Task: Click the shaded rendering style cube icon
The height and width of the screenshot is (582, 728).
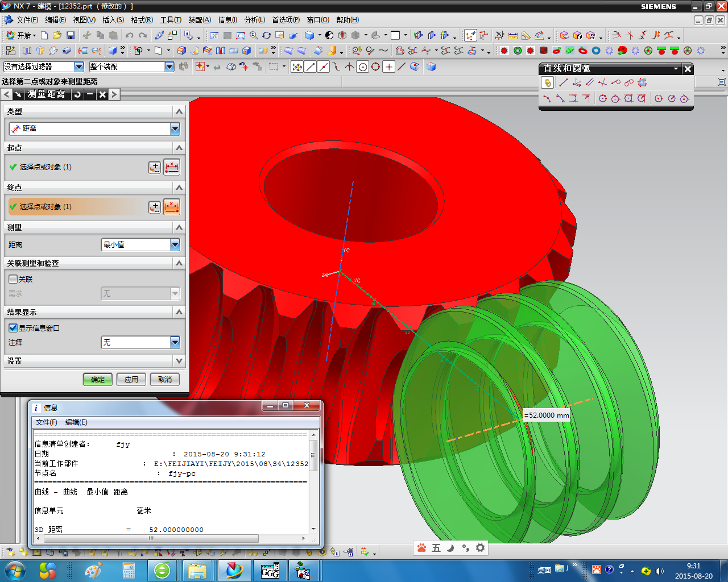Action: click(x=309, y=35)
